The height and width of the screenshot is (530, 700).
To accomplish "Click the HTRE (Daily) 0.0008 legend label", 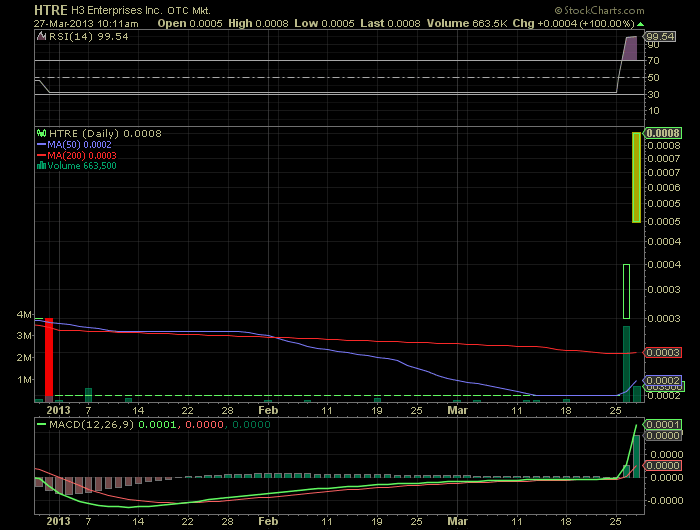I will (105, 134).
